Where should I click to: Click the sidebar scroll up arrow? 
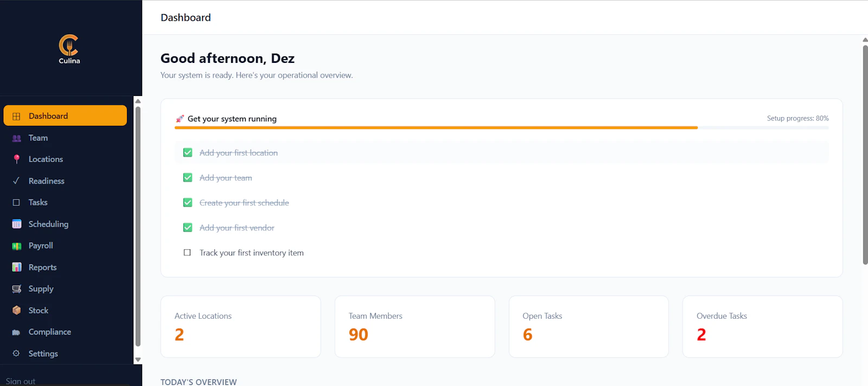138,101
